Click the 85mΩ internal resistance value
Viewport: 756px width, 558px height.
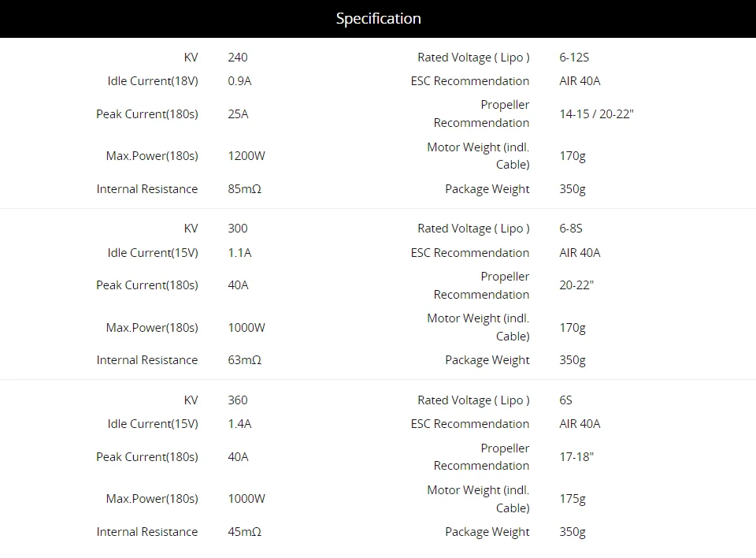[x=244, y=189]
